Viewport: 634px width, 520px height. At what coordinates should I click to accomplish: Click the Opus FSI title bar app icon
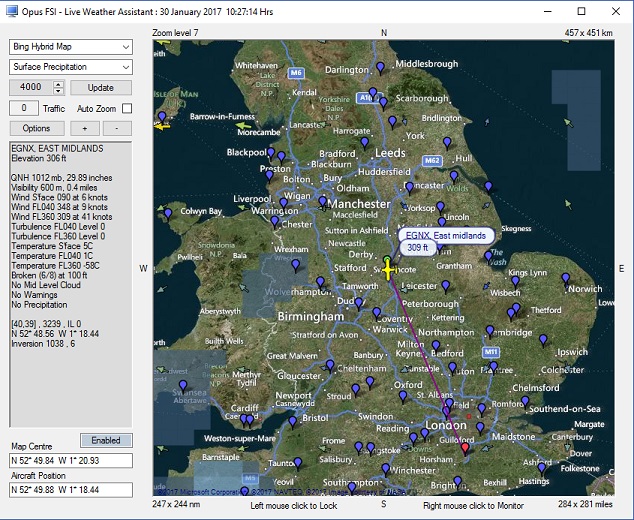(x=12, y=11)
